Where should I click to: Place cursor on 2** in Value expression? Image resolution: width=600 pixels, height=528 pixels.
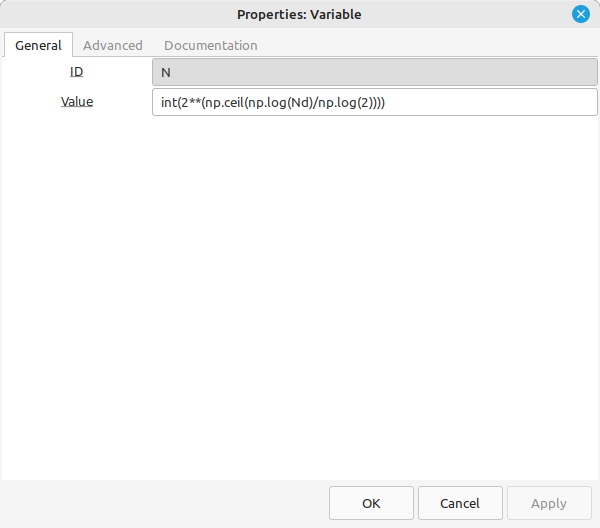(x=191, y=103)
